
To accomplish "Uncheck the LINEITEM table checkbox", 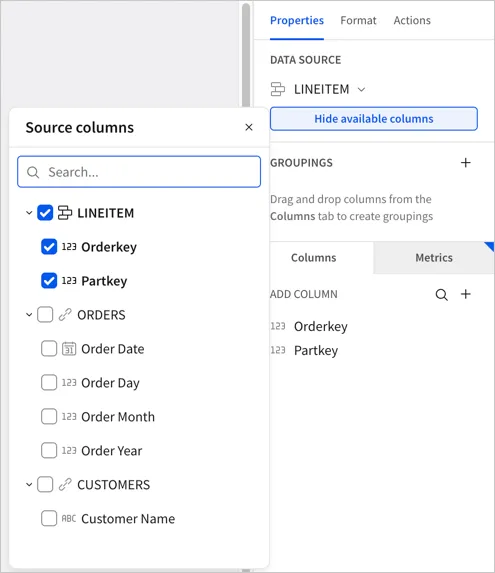I will point(45,213).
